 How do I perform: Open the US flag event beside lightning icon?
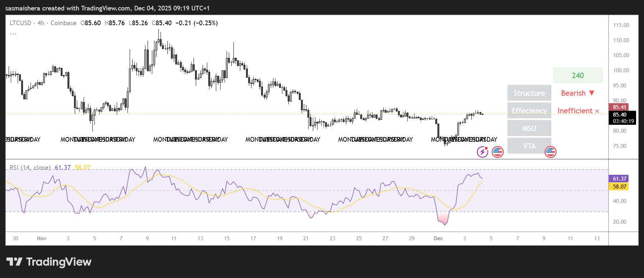pos(497,152)
